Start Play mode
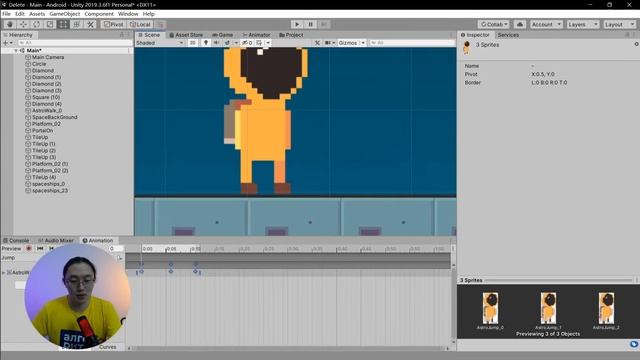 pos(297,24)
